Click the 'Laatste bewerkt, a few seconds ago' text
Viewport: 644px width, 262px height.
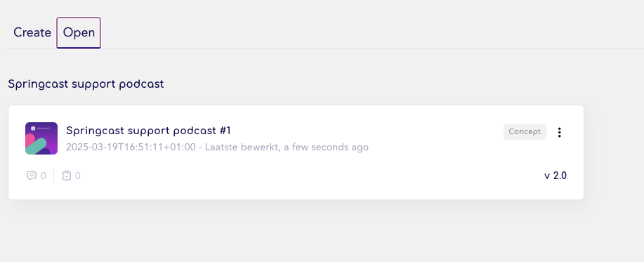287,147
